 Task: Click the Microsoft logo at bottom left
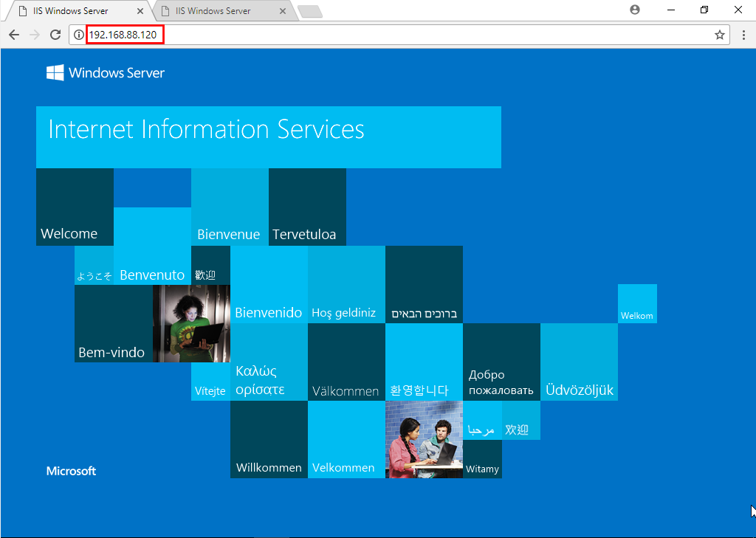click(x=71, y=471)
